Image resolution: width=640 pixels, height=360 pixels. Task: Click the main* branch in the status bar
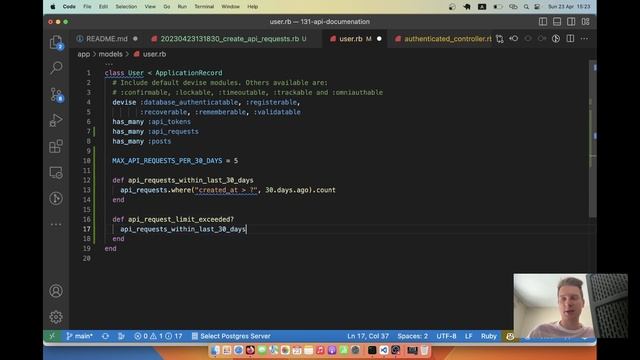pyautogui.click(x=80, y=336)
